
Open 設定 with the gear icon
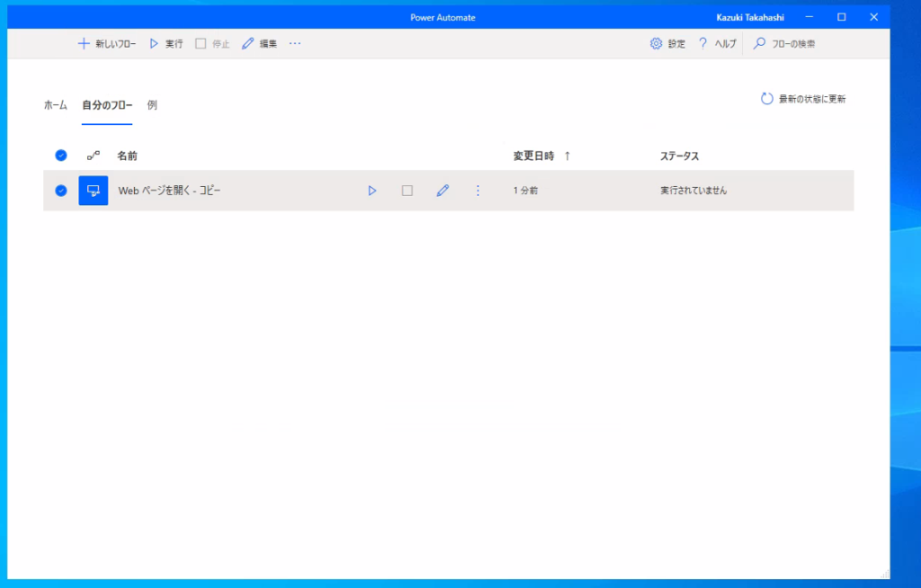(x=656, y=43)
